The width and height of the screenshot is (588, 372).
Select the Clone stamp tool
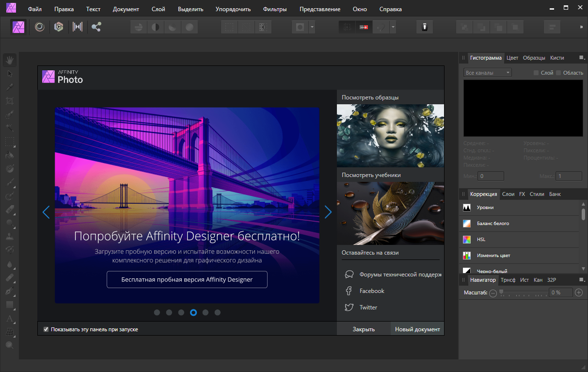(x=10, y=237)
